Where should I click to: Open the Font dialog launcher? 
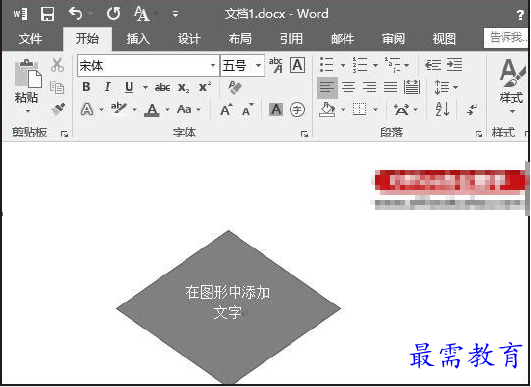click(305, 134)
